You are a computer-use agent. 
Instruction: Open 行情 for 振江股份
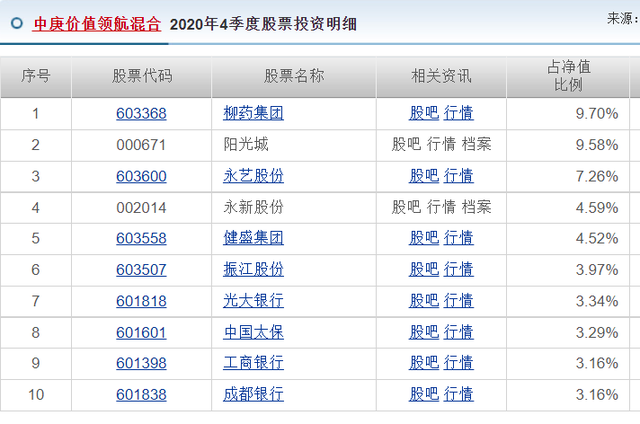pos(458,269)
